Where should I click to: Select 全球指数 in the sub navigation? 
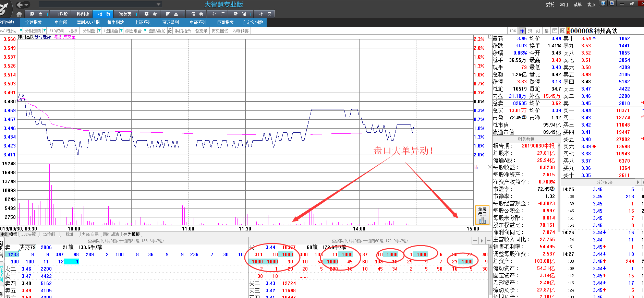pos(33,22)
